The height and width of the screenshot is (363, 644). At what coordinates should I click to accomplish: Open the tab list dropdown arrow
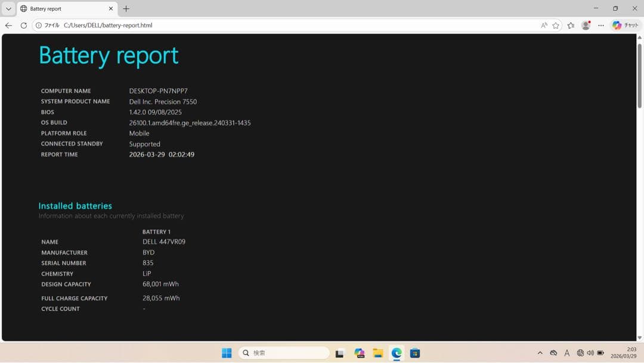tap(8, 8)
